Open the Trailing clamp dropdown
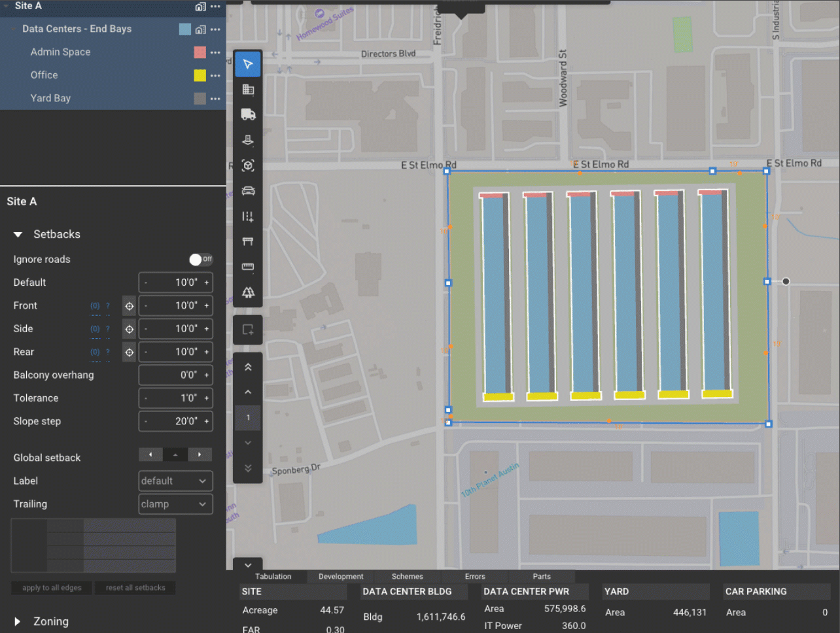The height and width of the screenshot is (633, 840). coord(175,504)
